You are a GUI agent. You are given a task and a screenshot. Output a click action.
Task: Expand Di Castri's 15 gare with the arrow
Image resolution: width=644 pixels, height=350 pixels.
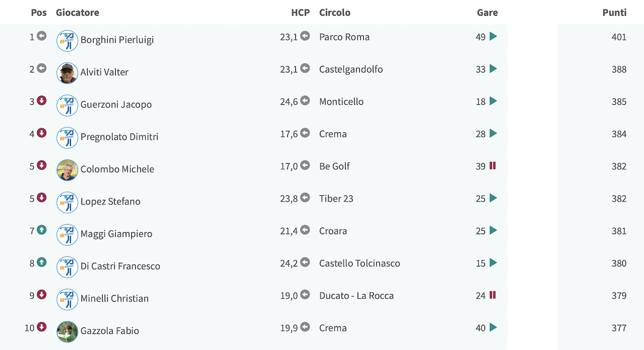tap(493, 262)
